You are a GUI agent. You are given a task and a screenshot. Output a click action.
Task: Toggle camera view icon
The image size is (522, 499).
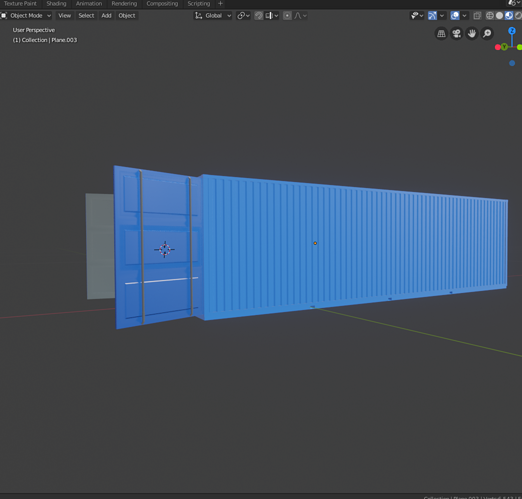coord(456,34)
